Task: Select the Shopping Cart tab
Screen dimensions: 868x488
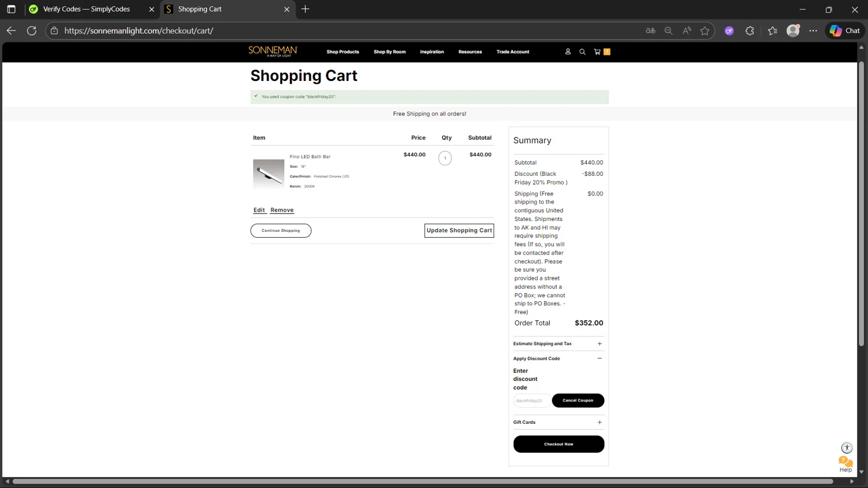Action: (200, 9)
